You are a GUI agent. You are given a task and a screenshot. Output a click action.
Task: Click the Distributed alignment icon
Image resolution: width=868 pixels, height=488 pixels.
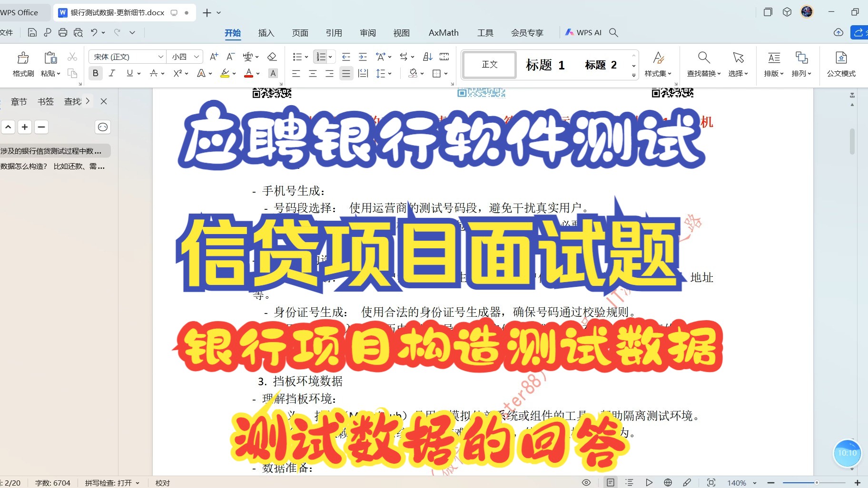363,73
